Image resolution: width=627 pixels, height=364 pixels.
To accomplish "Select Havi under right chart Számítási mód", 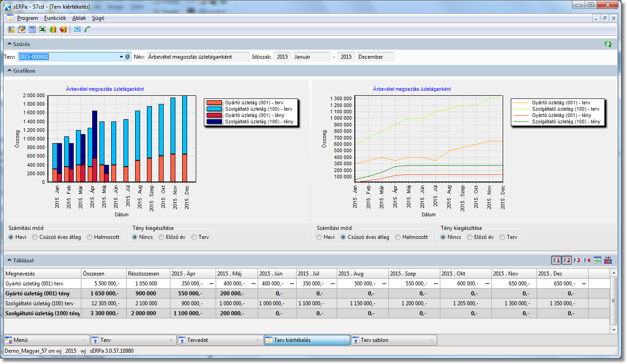I will (x=319, y=237).
